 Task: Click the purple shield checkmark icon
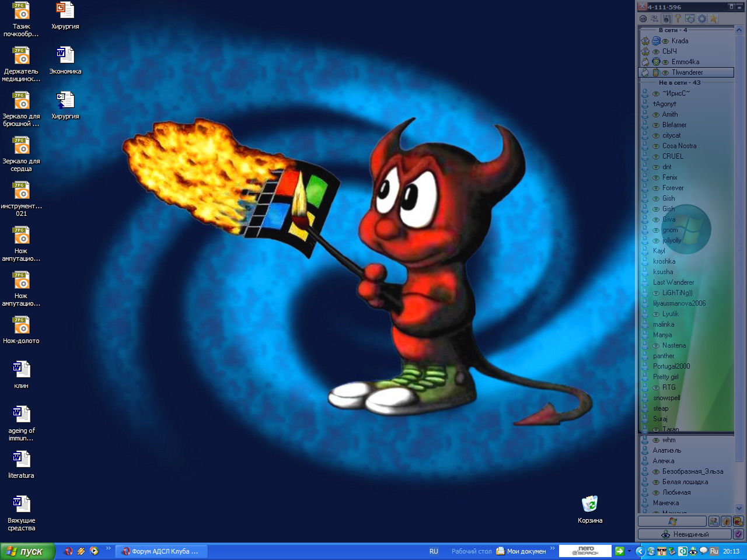click(738, 534)
